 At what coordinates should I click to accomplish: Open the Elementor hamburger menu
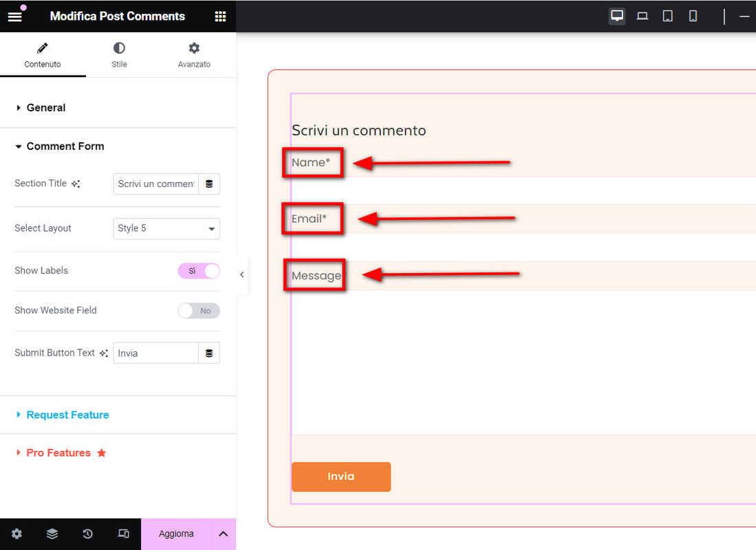coord(14,16)
